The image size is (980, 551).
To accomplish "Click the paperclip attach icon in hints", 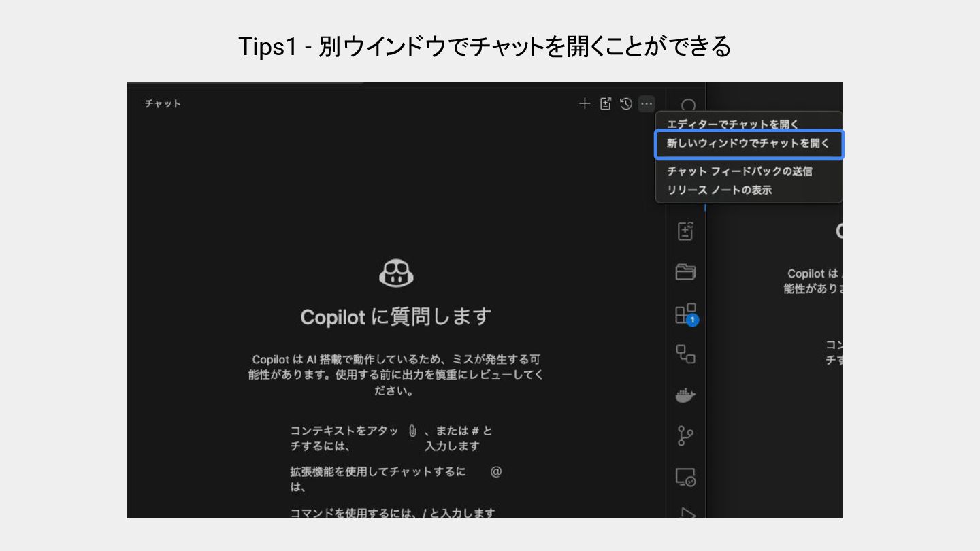I will [x=412, y=431].
